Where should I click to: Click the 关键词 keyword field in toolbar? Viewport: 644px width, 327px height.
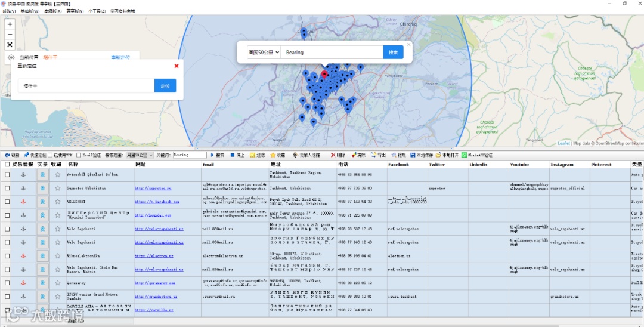[190, 155]
